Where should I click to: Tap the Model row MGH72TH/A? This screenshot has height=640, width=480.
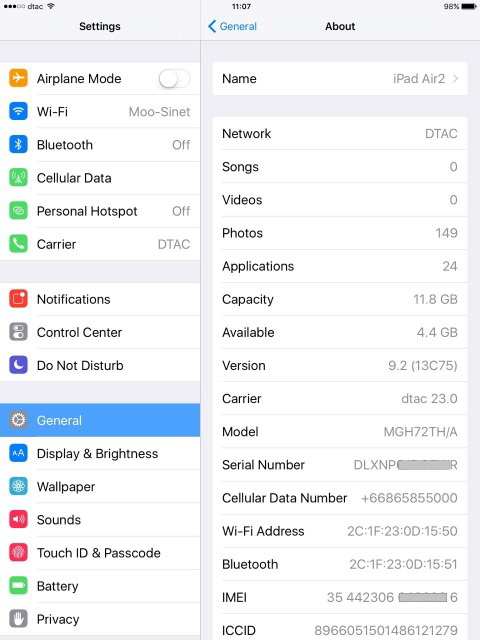(340, 431)
